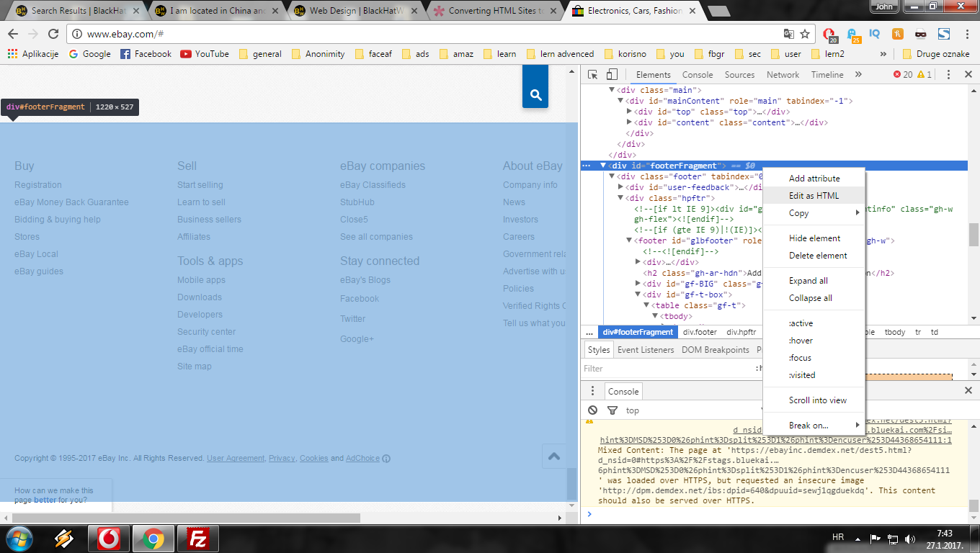Close the DevTools panel

click(968, 75)
